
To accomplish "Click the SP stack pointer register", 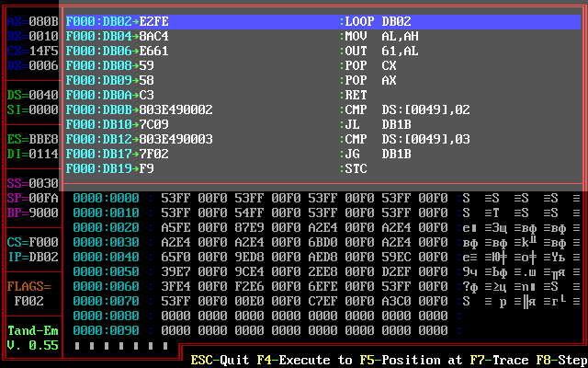I will click(x=32, y=198).
